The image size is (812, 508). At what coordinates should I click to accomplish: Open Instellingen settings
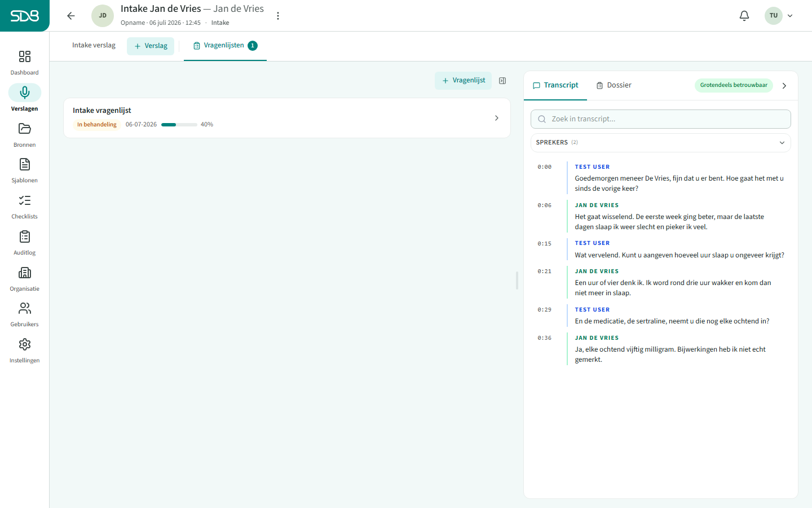[24, 351]
